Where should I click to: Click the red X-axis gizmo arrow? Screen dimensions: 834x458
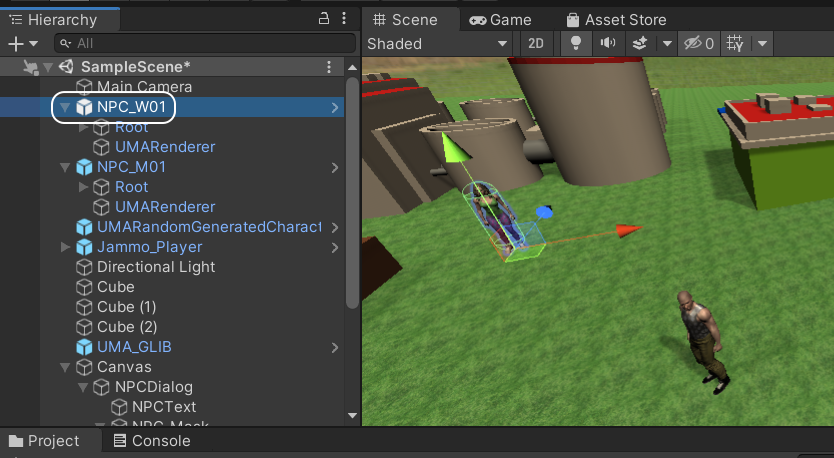tap(628, 230)
